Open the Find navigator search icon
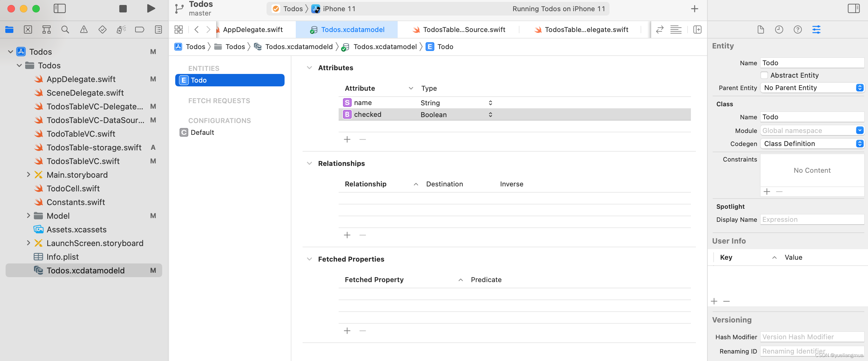868x361 pixels. click(65, 29)
